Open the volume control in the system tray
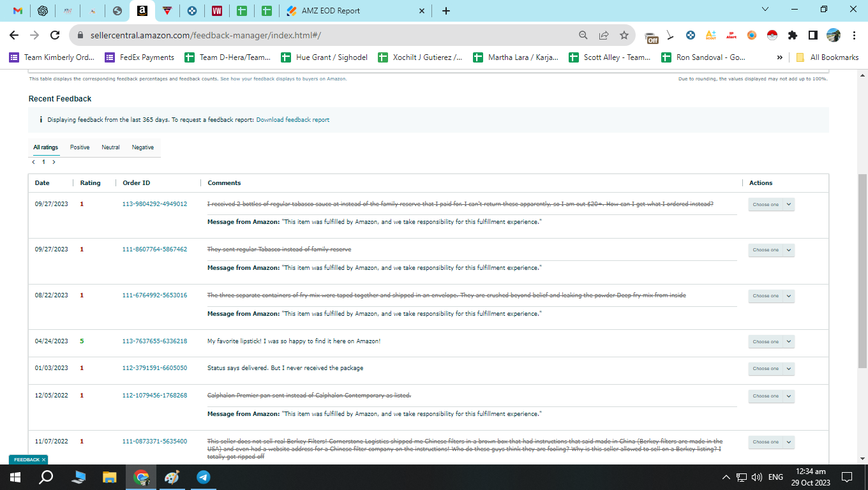The image size is (868, 490). (x=757, y=477)
